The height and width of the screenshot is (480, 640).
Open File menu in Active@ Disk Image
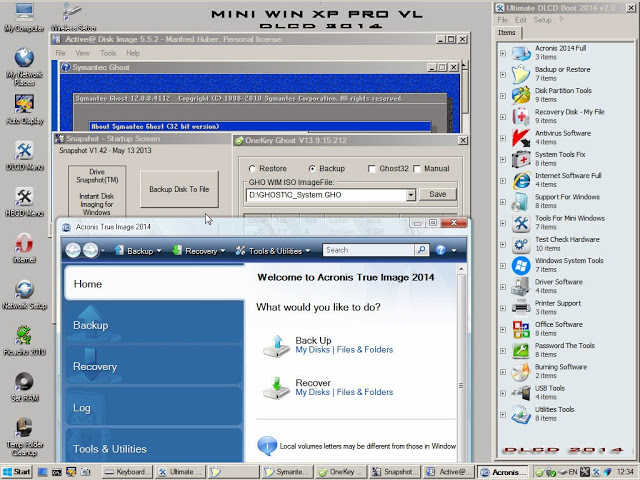click(x=60, y=53)
